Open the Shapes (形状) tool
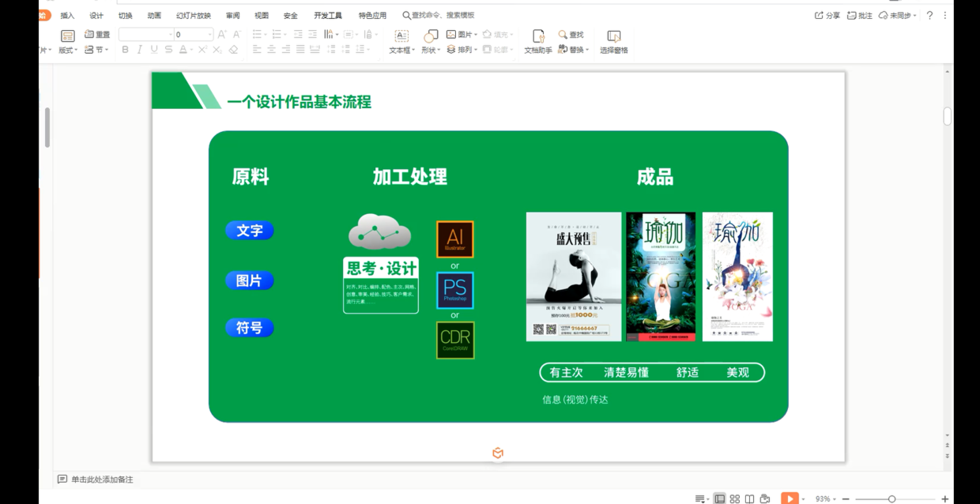980x504 pixels. point(430,36)
